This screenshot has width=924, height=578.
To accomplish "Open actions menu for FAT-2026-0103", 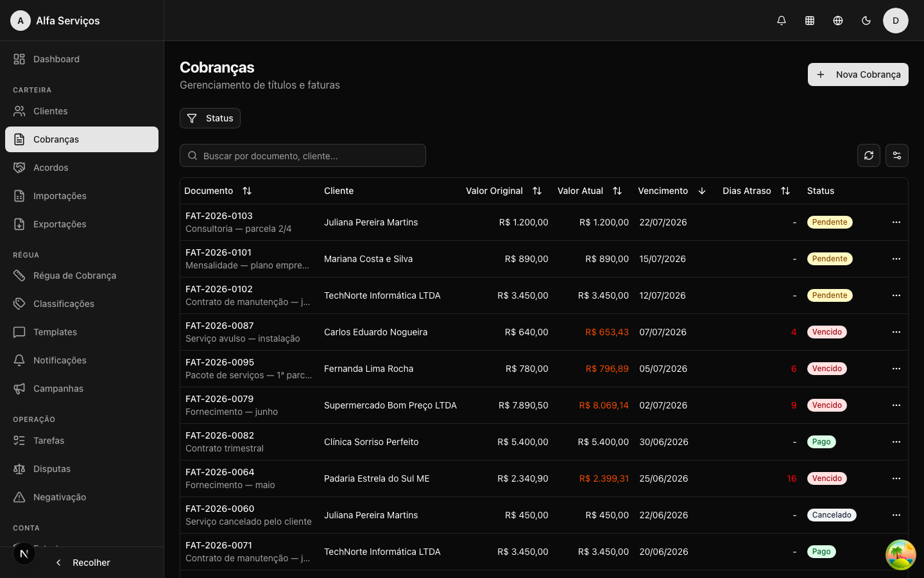I will click(896, 222).
